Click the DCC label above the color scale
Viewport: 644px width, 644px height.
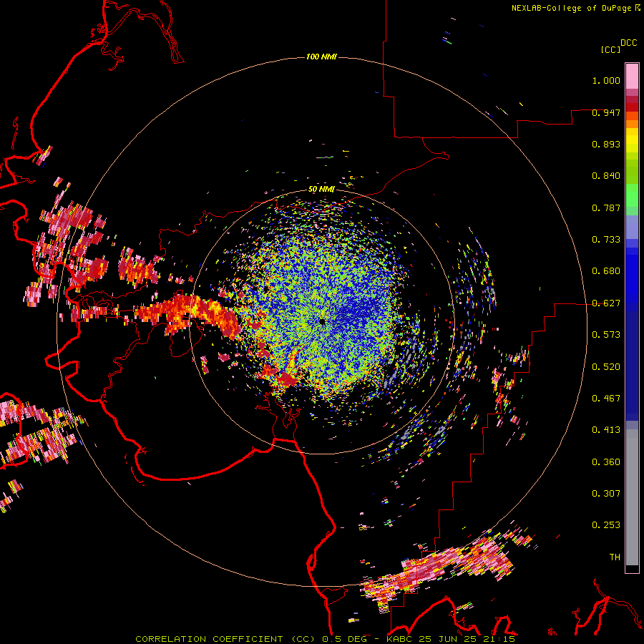(628, 43)
